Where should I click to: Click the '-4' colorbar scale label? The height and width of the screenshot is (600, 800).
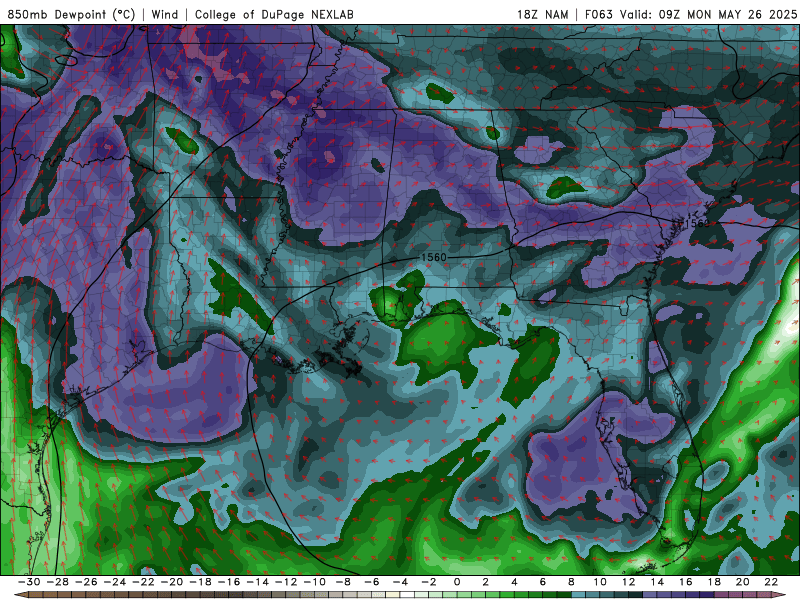[401, 582]
